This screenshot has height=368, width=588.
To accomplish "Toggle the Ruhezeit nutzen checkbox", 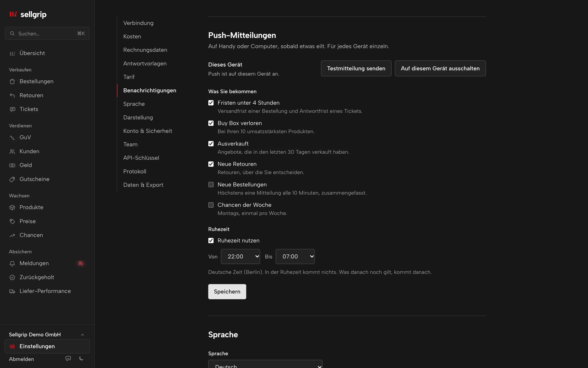I will (211, 240).
